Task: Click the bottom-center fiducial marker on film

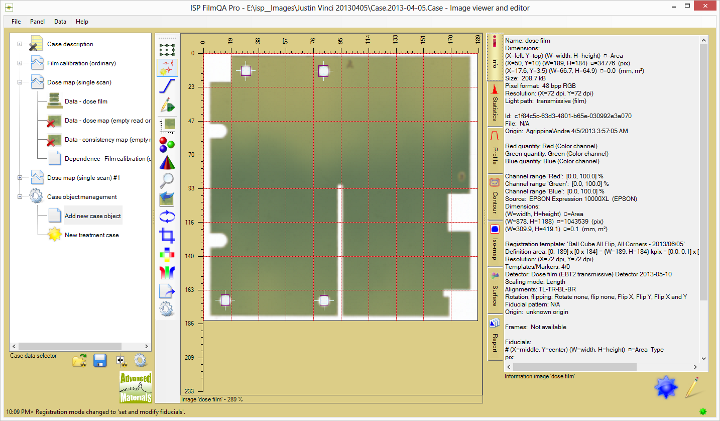Action: [324, 300]
